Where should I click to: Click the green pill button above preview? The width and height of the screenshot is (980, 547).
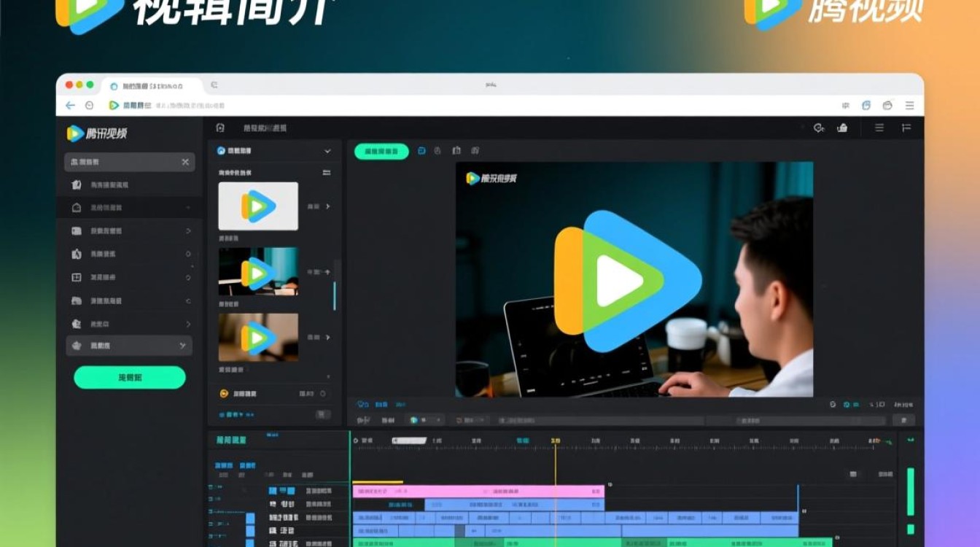[381, 151]
